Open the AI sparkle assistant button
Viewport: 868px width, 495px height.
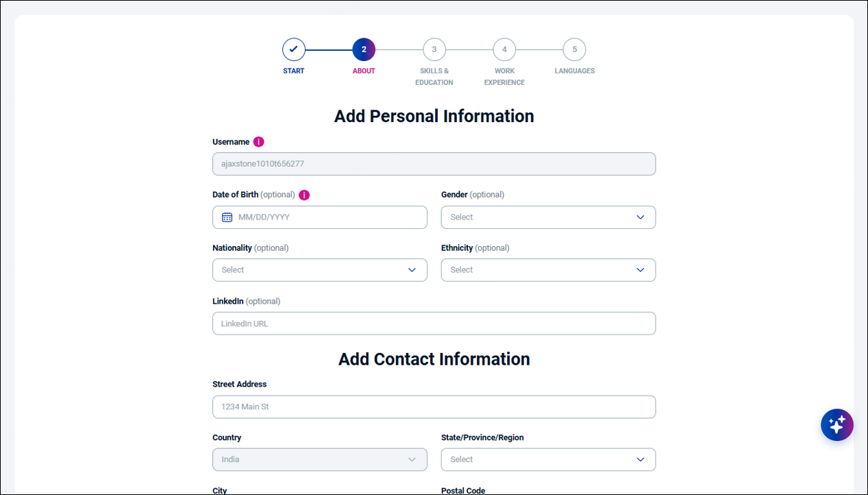836,424
